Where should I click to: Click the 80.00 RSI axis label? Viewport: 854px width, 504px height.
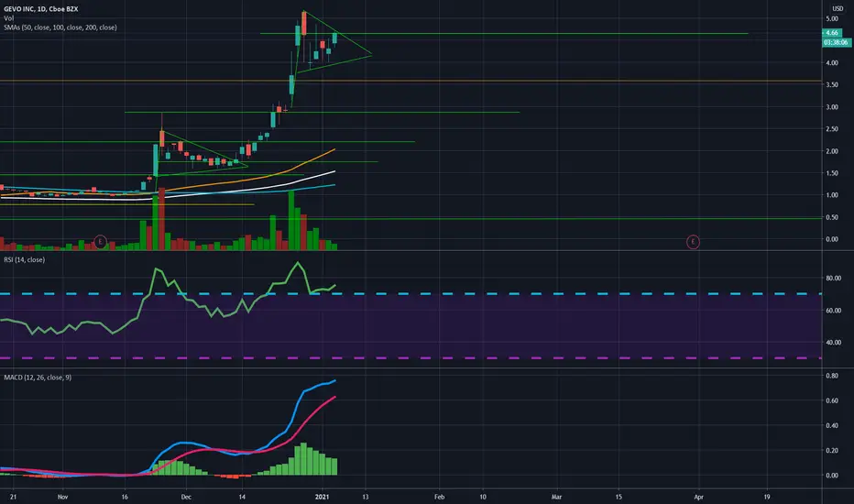[833, 278]
